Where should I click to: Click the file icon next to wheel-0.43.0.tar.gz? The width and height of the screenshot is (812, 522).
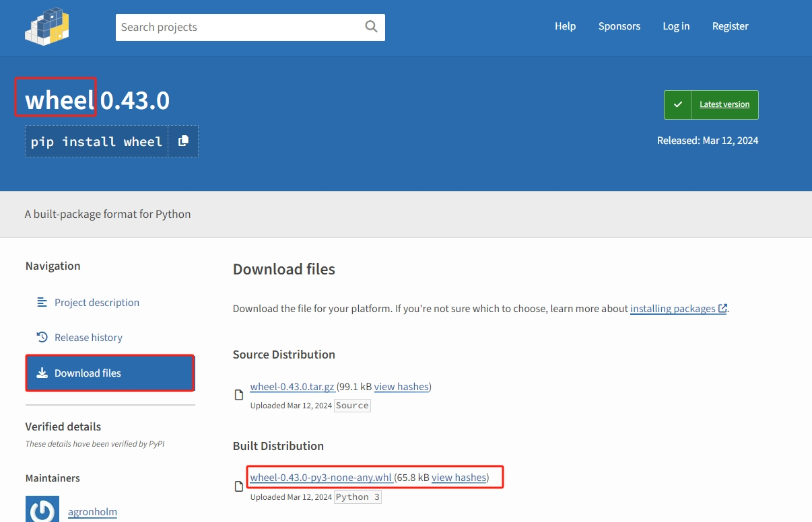click(x=238, y=395)
